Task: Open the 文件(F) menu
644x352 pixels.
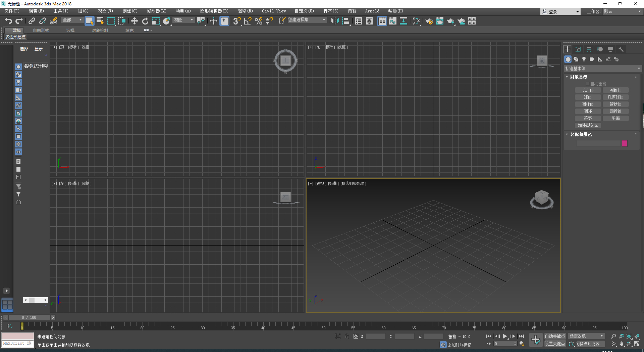Action: pyautogui.click(x=12, y=11)
